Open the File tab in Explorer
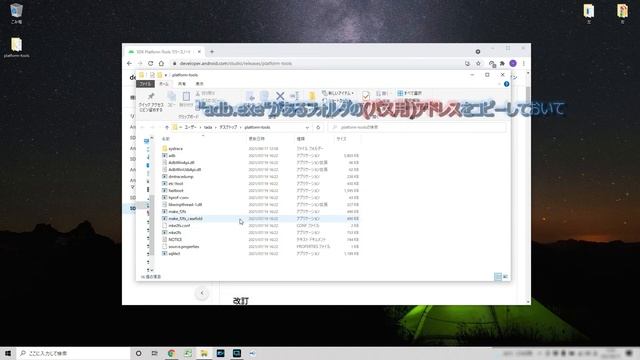The height and width of the screenshot is (360, 640). (x=145, y=84)
